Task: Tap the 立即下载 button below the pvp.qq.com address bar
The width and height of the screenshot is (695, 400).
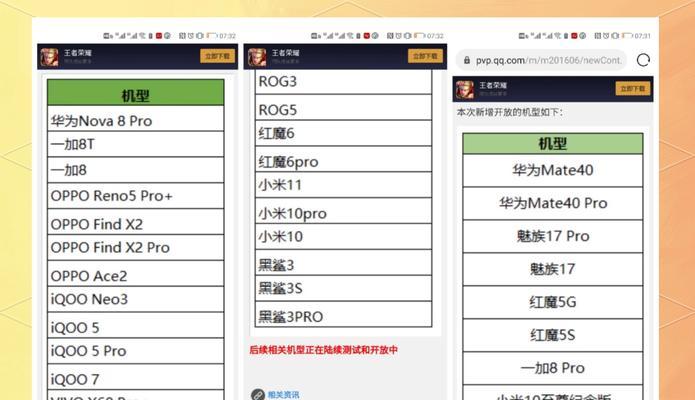Action: 633,89
